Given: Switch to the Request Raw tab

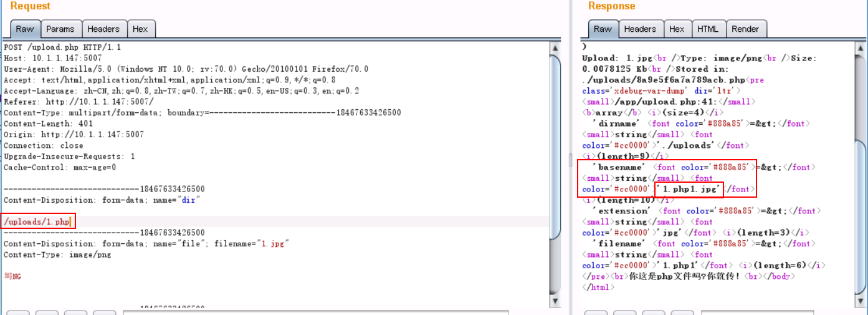Looking at the screenshot, I should (x=25, y=29).
